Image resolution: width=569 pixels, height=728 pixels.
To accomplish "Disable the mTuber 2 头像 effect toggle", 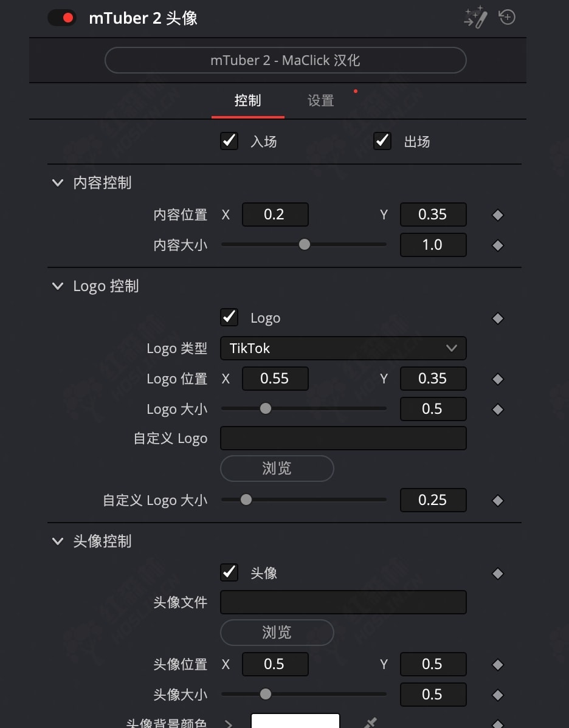I will pyautogui.click(x=61, y=18).
